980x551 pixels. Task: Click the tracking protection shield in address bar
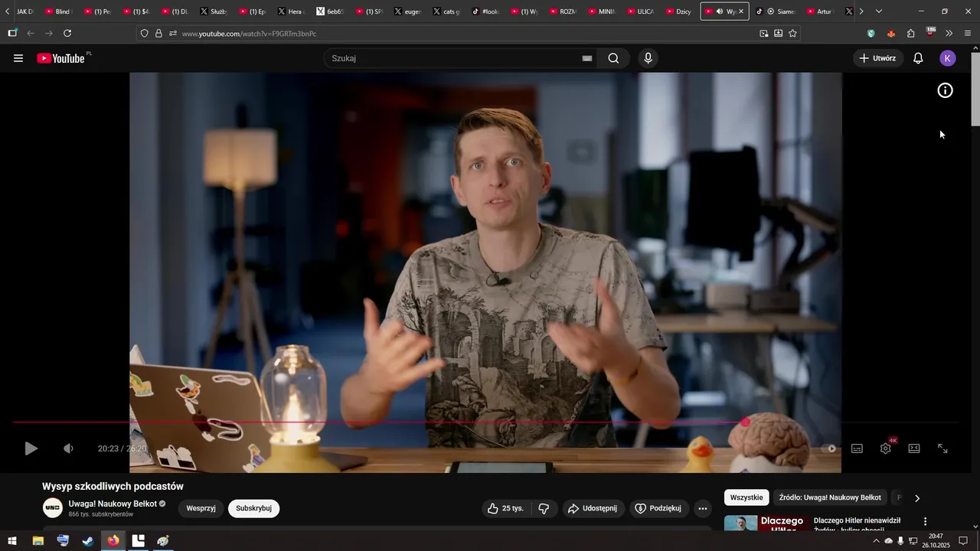tap(144, 34)
